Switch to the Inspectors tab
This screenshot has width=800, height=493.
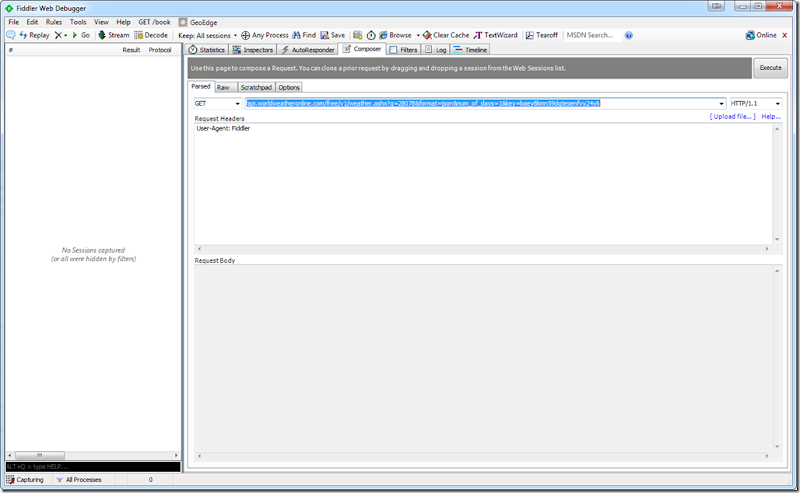253,50
